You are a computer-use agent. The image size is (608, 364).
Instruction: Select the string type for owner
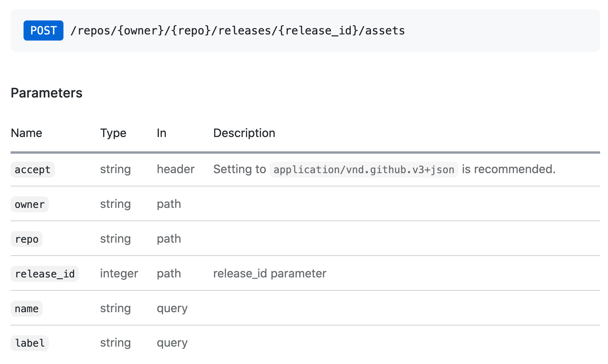click(x=115, y=204)
